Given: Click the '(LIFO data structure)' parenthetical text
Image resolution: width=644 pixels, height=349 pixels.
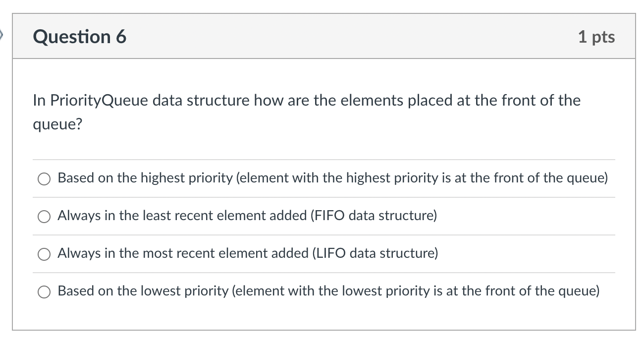Looking at the screenshot, I should click(x=375, y=253).
